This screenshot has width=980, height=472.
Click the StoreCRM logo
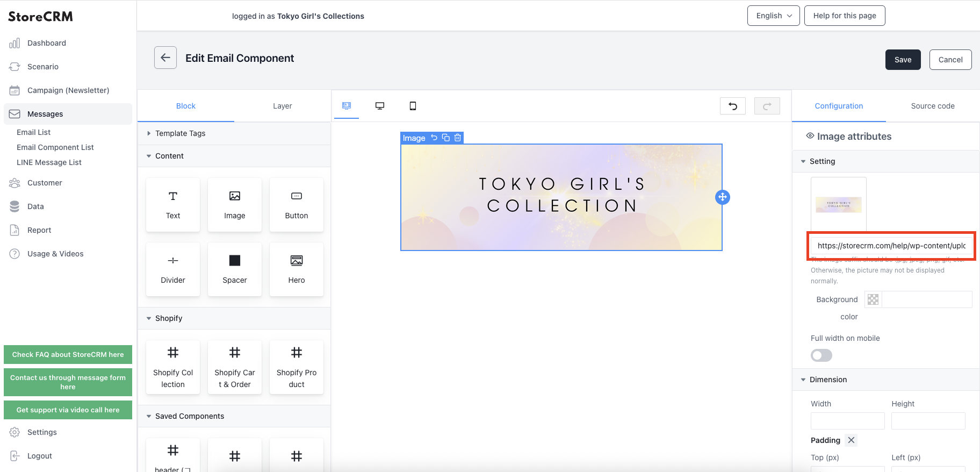coord(41,17)
